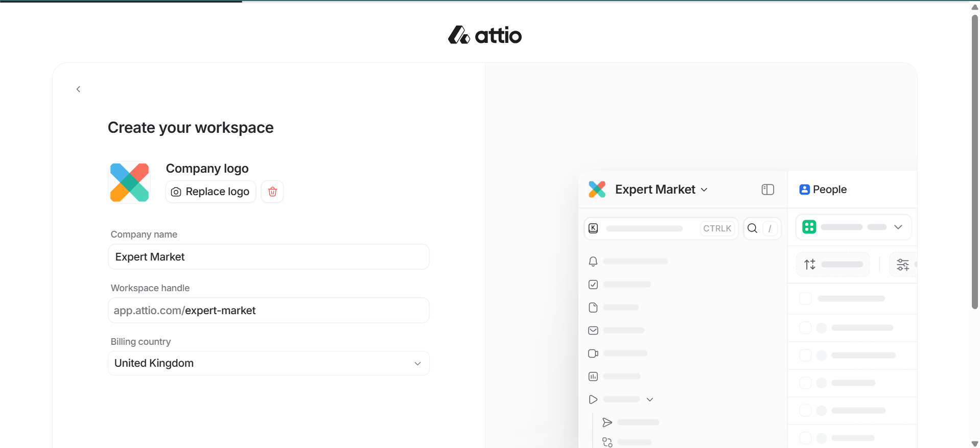980x448 pixels.
Task: Select the People tab in preview
Action: [823, 190]
